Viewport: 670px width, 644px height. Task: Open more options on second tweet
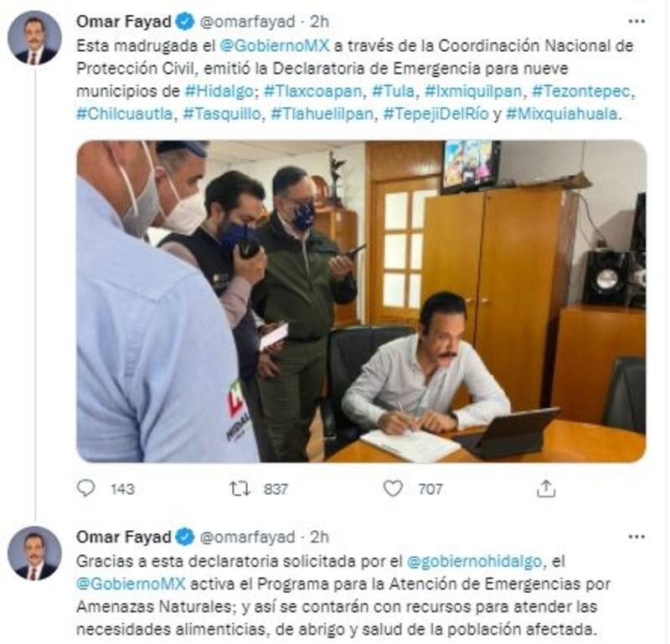pos(636,537)
